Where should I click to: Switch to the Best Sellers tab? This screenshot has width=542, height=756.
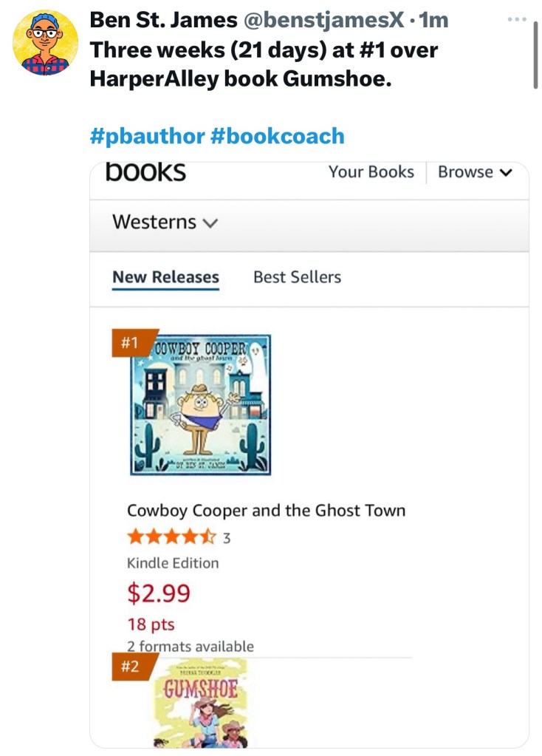tap(297, 277)
